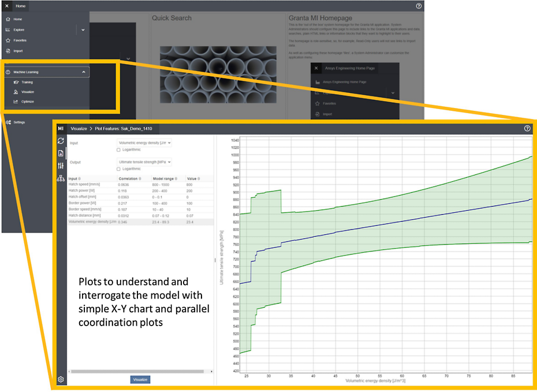Select the Volumetric energy density row
This screenshot has width=537, height=392.
(x=140, y=222)
